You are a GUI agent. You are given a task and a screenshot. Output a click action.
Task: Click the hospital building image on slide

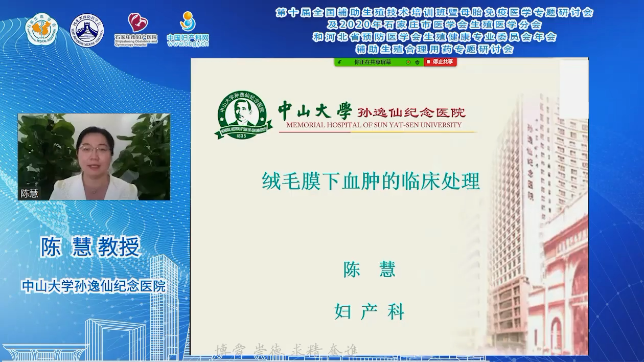pyautogui.click(x=537, y=230)
